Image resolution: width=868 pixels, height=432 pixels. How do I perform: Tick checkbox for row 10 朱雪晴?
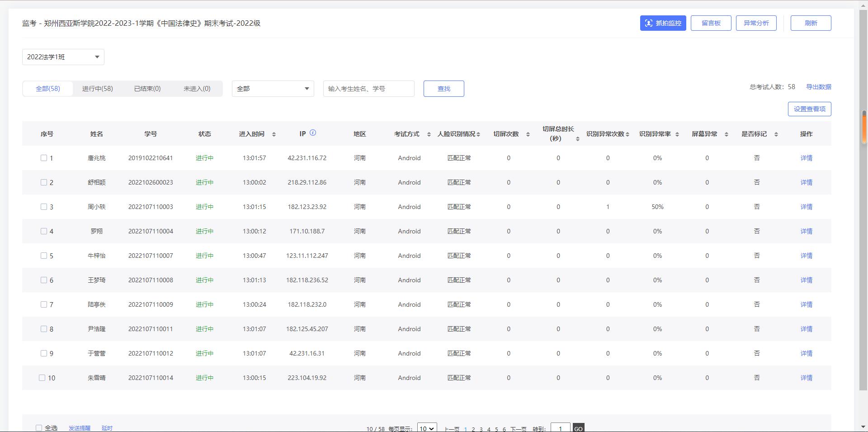coord(42,378)
